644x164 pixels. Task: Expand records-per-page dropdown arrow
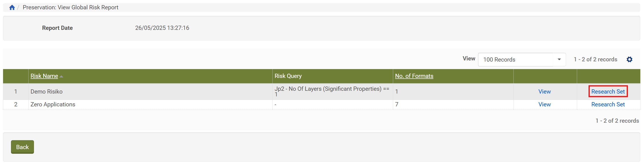coord(559,59)
